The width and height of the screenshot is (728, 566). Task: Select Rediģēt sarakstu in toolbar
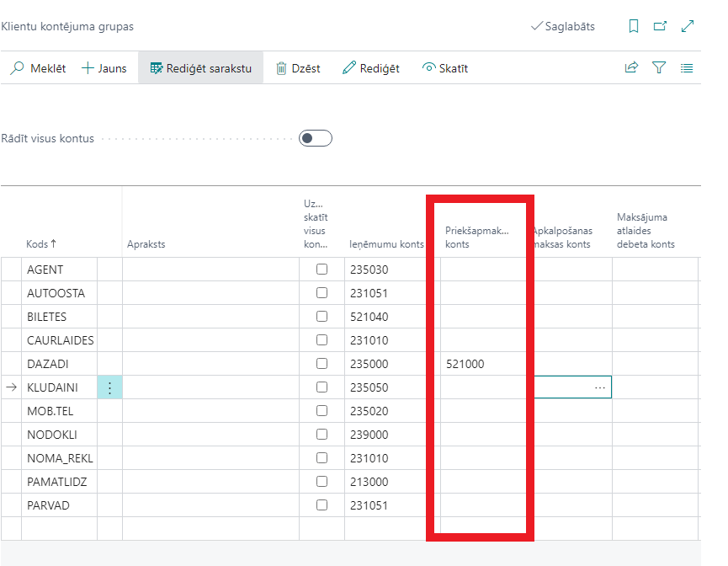coord(201,68)
